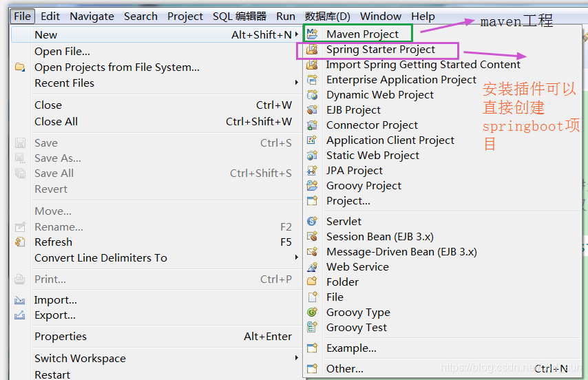Expand Convert Line Delimiters To submenu arrow
Screen dimensions: 588x380
pyautogui.click(x=296, y=257)
